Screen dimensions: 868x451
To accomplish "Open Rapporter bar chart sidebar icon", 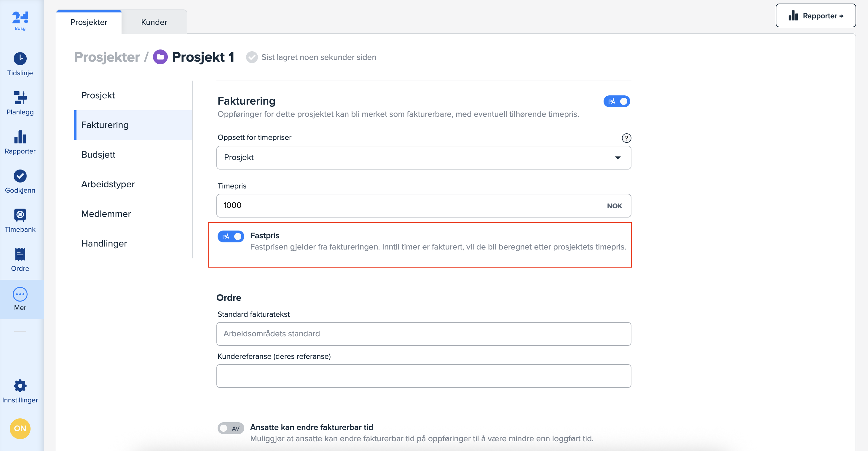I will pyautogui.click(x=20, y=137).
